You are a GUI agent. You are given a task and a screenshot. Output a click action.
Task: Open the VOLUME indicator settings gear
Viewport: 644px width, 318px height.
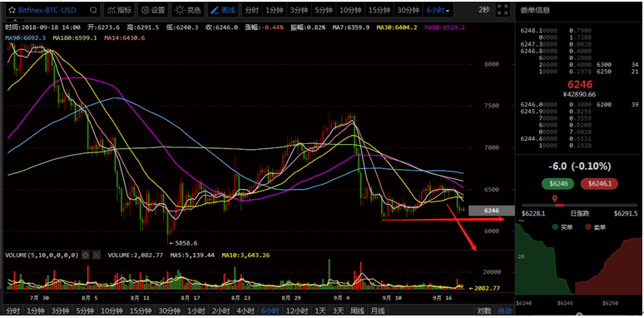point(86,255)
